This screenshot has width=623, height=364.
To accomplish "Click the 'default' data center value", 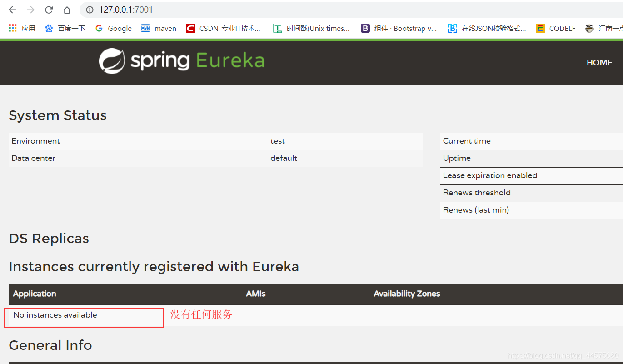I will tap(284, 158).
